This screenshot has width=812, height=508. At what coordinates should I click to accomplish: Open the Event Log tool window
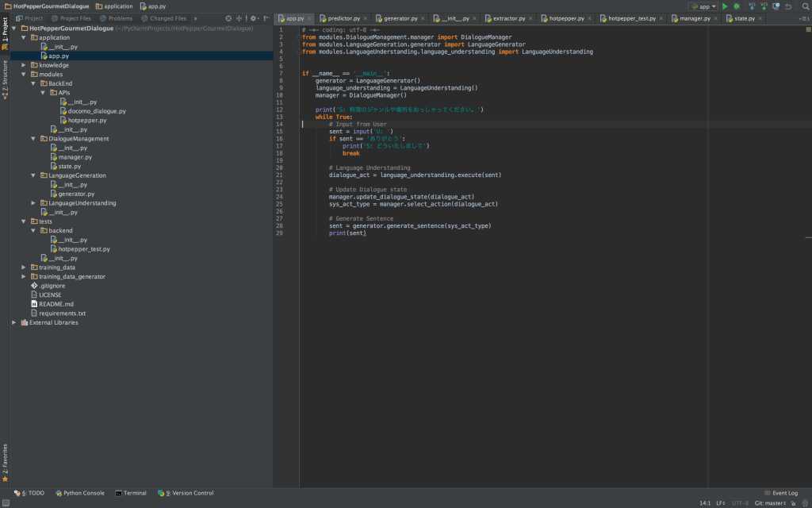tap(781, 493)
